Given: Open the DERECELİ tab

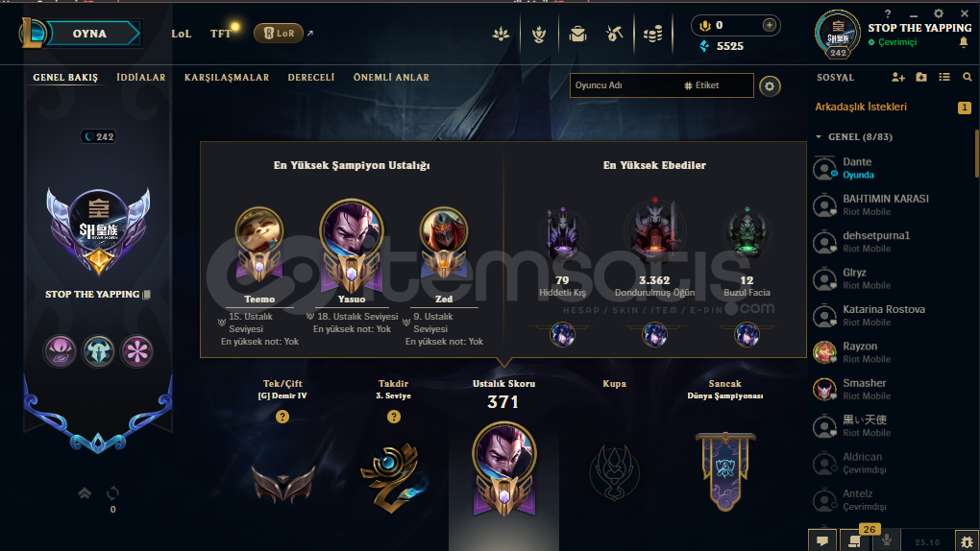Looking at the screenshot, I should [311, 78].
